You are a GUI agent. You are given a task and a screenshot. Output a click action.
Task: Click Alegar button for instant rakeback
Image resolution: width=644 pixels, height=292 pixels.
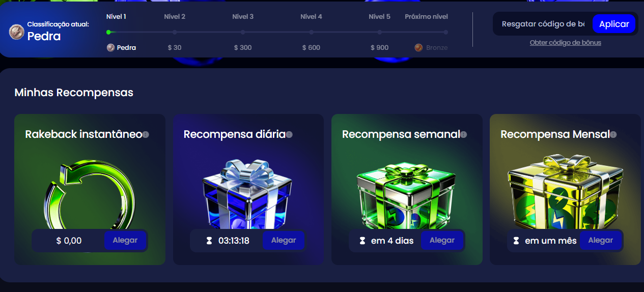(x=125, y=240)
